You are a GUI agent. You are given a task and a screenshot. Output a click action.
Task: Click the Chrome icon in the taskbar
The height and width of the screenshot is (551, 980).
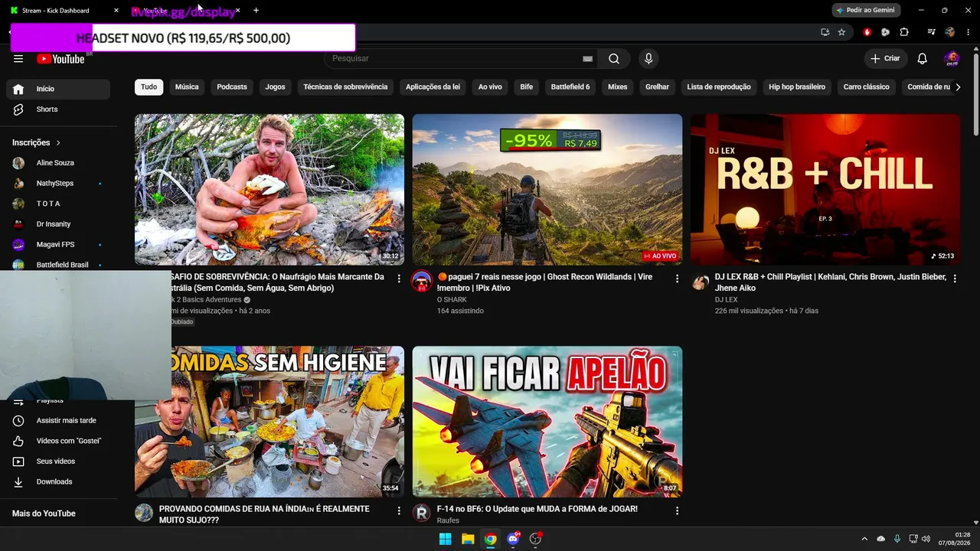[491, 539]
